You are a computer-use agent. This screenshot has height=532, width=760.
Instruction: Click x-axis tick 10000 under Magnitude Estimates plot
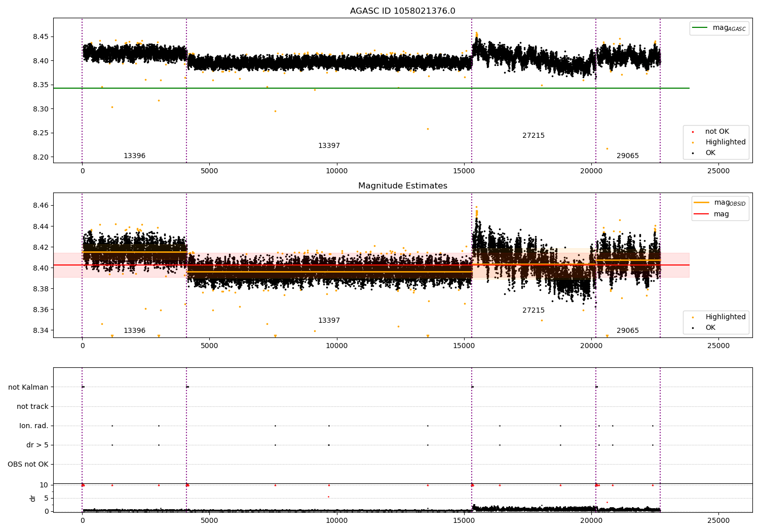(x=336, y=346)
